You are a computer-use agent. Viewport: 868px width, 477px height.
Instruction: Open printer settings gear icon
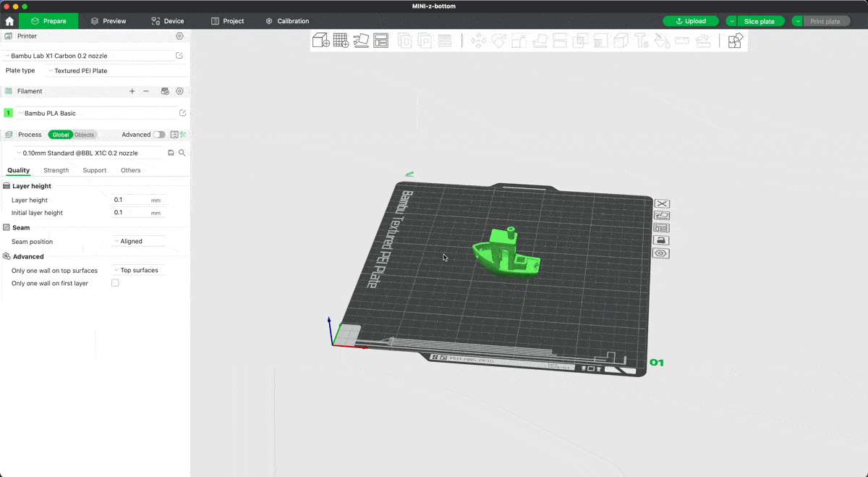click(x=180, y=36)
